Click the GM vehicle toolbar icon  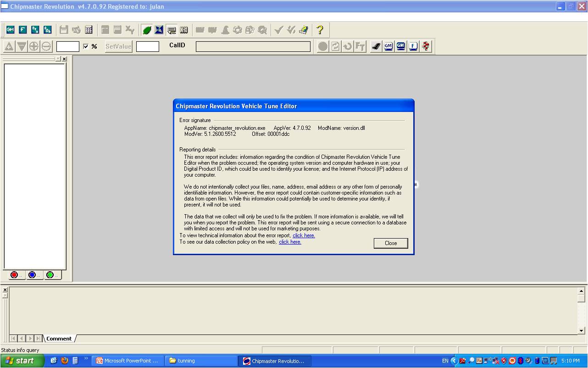[x=10, y=30]
